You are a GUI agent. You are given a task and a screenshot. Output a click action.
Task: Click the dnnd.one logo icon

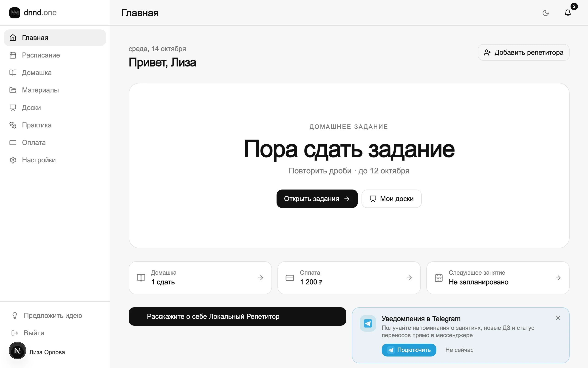(x=14, y=13)
